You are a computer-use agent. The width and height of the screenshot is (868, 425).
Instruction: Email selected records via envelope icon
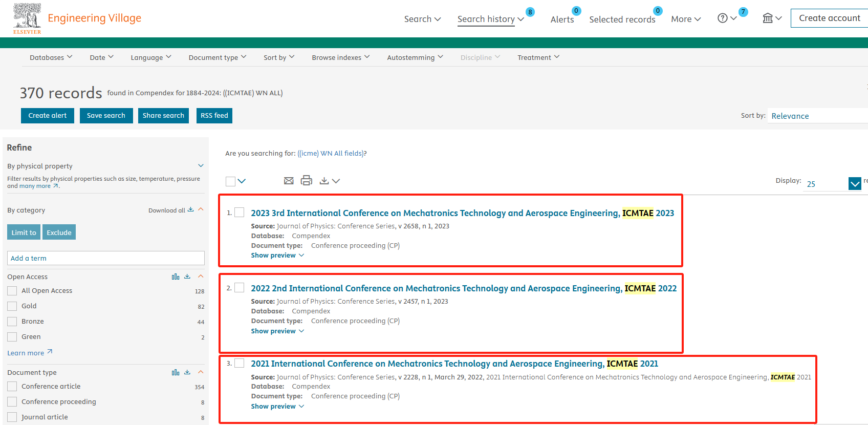click(x=289, y=181)
